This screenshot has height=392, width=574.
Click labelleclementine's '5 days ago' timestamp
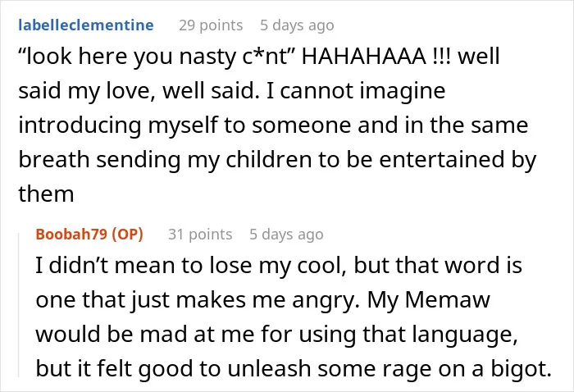pyautogui.click(x=297, y=25)
